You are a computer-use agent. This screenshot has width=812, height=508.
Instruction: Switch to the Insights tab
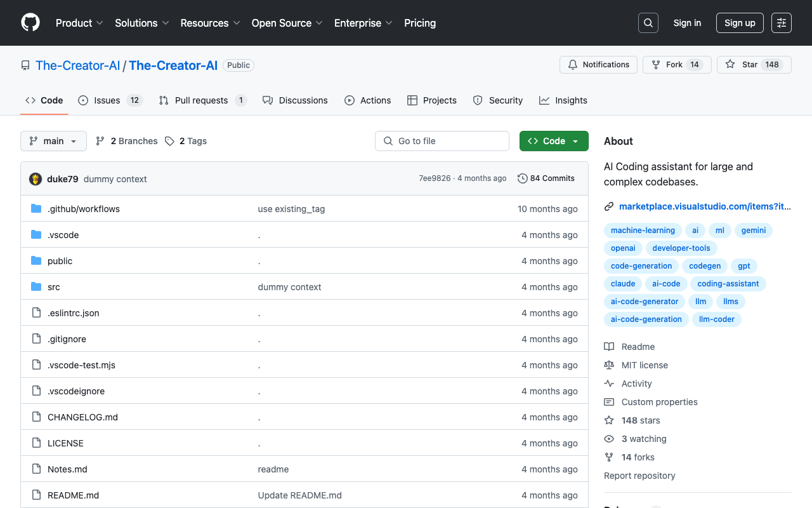(563, 100)
